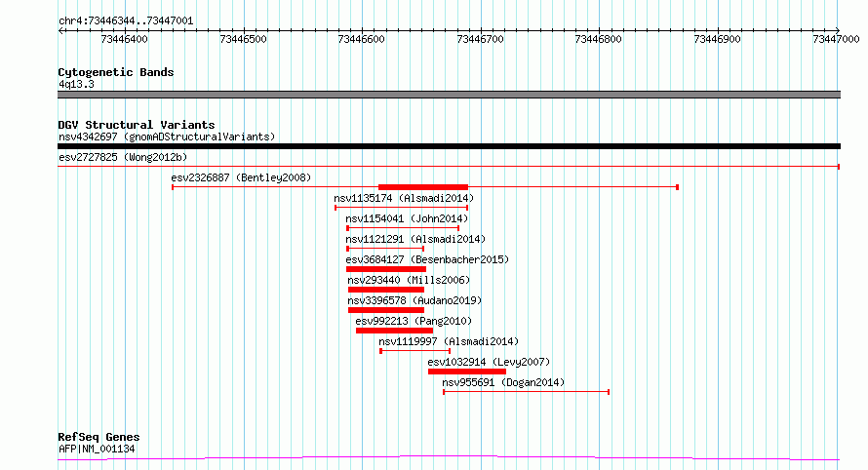The image size is (868, 470).
Task: Click the nsv1119997 variant span line
Action: [x=415, y=351]
